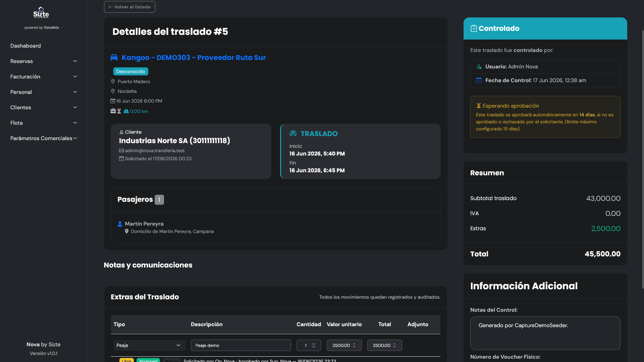Click the hourglass icon beside the briefcase
This screenshot has width=644, height=362.
[x=119, y=111]
